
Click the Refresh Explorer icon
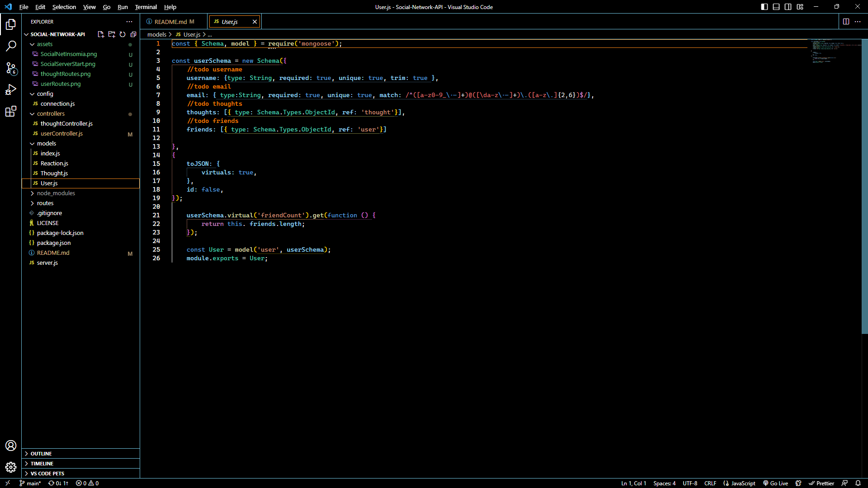coord(123,34)
